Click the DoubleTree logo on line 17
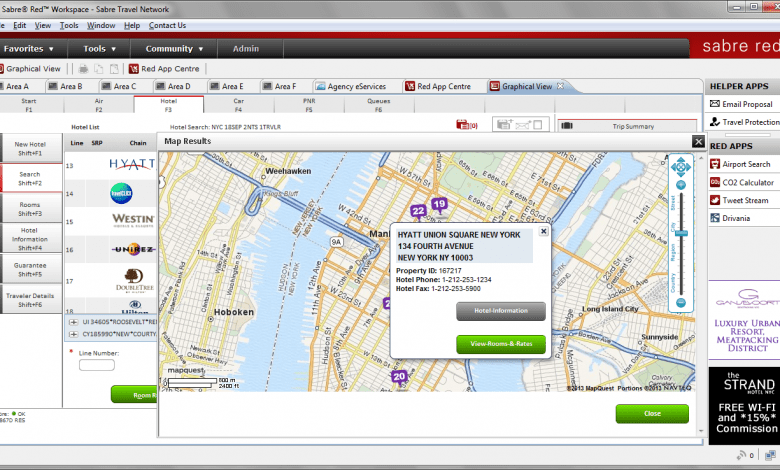Screen dimensions: 780x470 134,280
